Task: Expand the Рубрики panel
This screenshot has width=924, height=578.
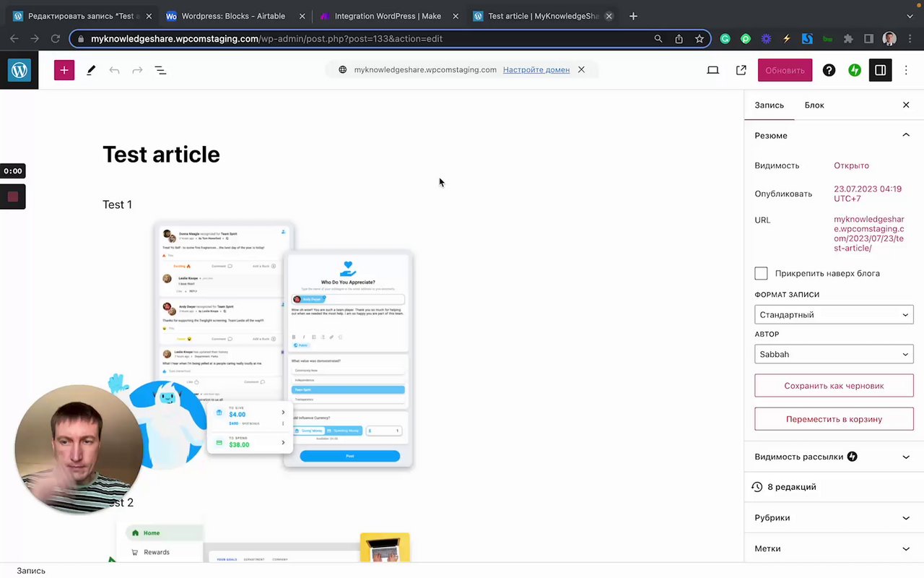Action: 834,517
